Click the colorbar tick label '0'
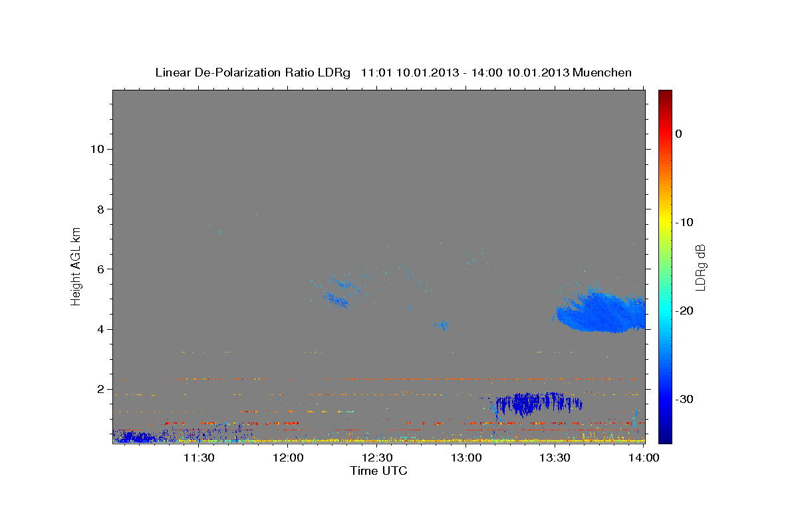 pos(679,134)
